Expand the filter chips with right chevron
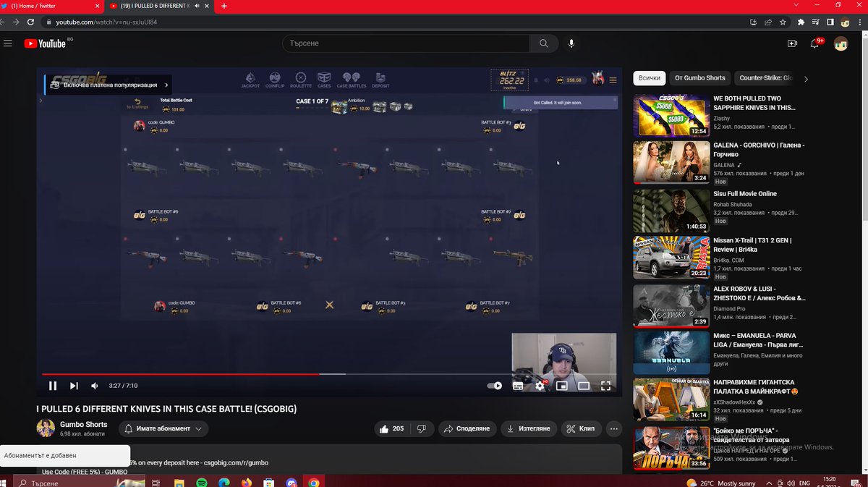Screen dimensions: 868x487 [806, 79]
